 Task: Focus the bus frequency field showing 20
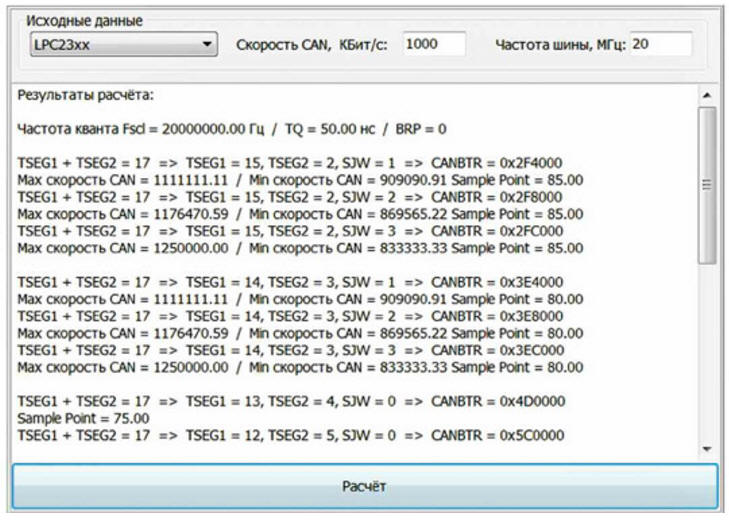660,44
